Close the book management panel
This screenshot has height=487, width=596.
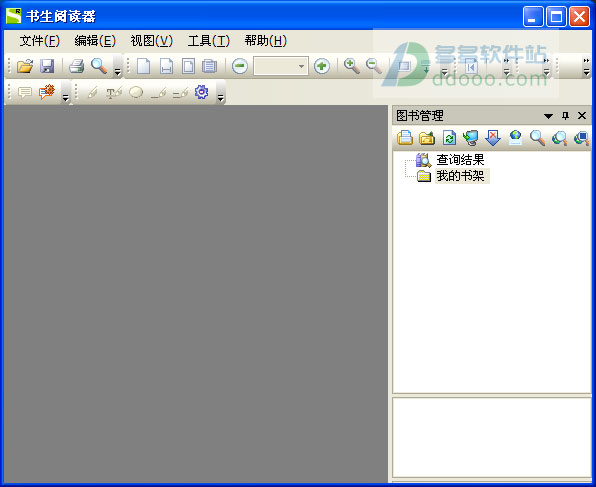coord(582,116)
